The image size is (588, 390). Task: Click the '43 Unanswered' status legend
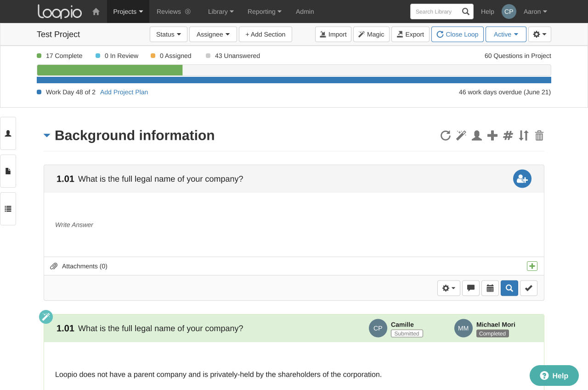[x=233, y=56]
